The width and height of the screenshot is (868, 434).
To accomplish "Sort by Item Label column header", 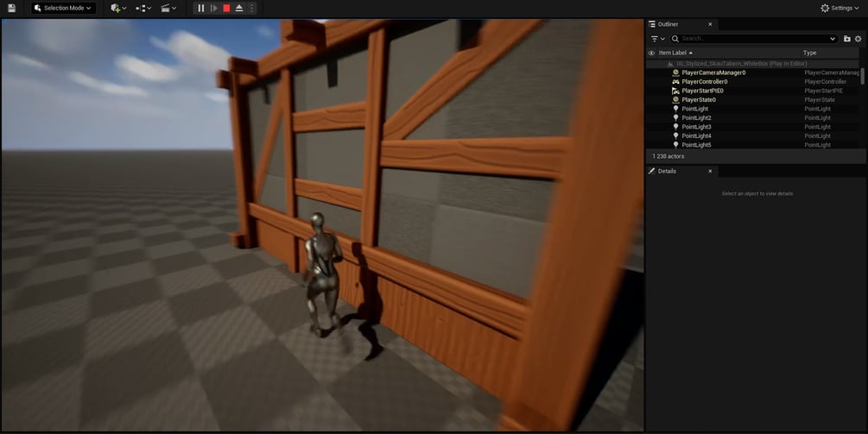I will (x=675, y=53).
